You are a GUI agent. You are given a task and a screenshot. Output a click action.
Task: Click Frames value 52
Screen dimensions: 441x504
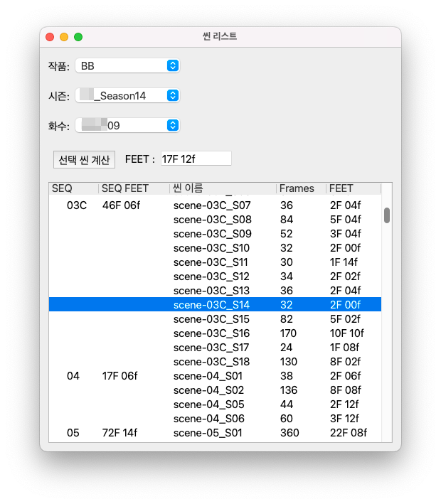click(x=286, y=234)
